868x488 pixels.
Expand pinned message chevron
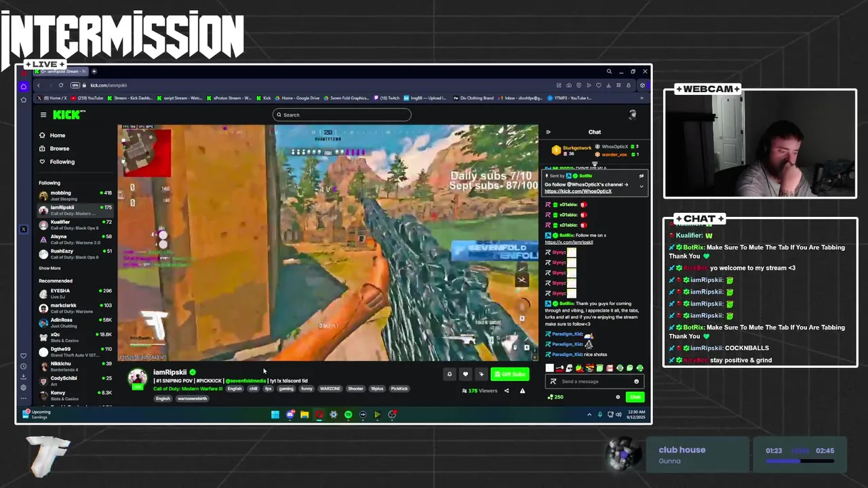point(642,186)
